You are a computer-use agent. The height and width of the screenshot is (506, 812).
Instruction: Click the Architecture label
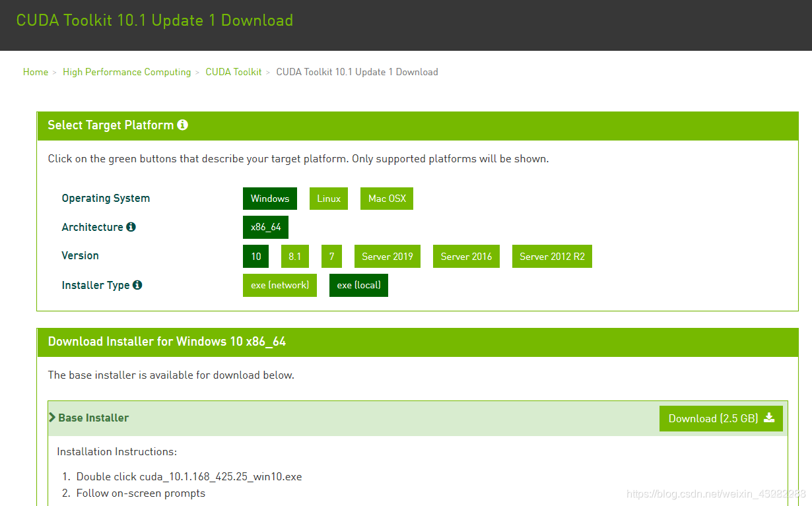92,227
